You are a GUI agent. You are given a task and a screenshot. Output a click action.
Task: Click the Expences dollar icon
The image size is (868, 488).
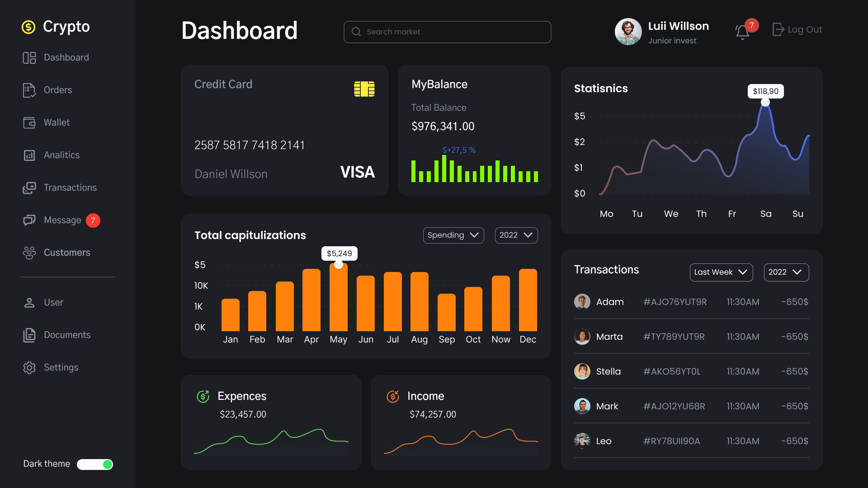[203, 396]
